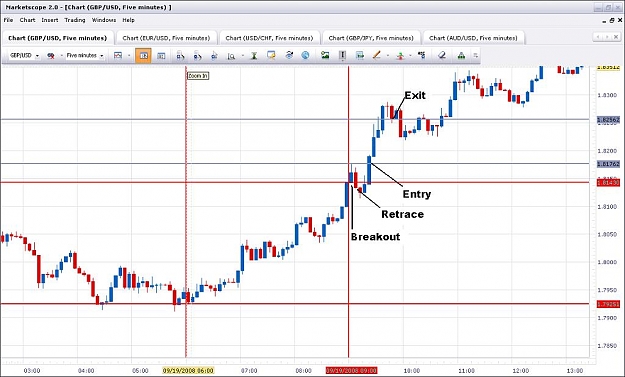Select the Chart (GBP/USD, Five minutes) tab
The image size is (625, 377).
pyautogui.click(x=58, y=38)
